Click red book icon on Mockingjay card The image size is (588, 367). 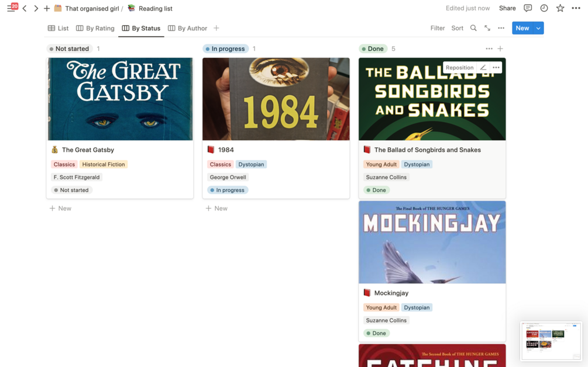tap(367, 293)
